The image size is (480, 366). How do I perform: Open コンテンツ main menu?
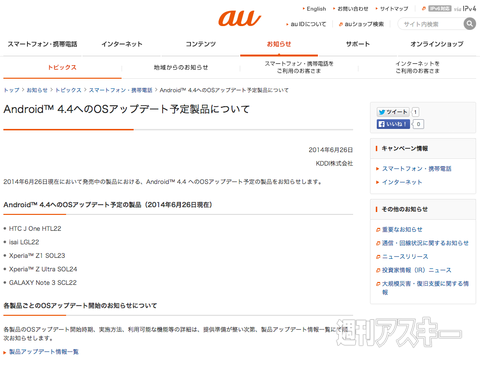pos(200,44)
